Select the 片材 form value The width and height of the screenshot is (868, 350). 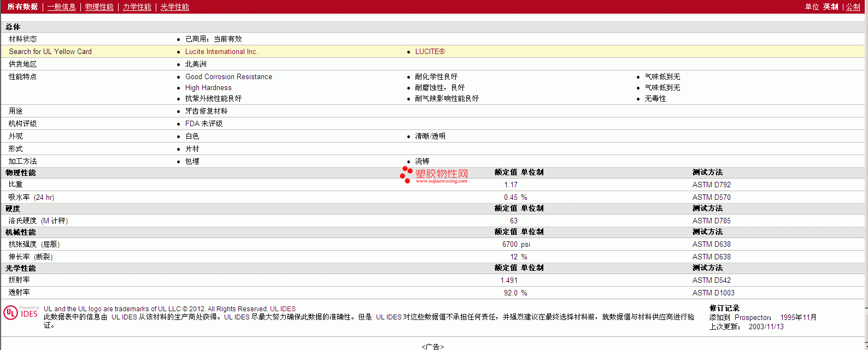tap(192, 149)
